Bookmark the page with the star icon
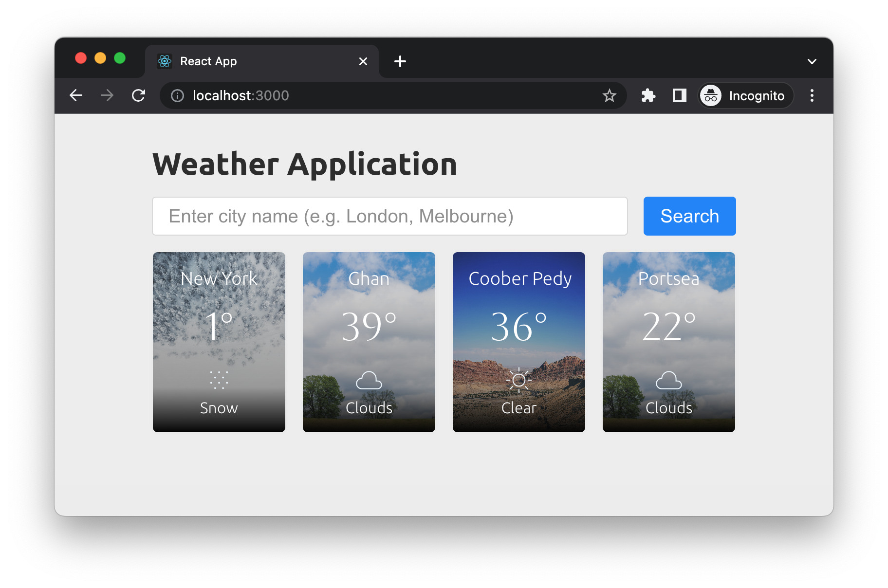The height and width of the screenshot is (588, 888). coord(610,95)
